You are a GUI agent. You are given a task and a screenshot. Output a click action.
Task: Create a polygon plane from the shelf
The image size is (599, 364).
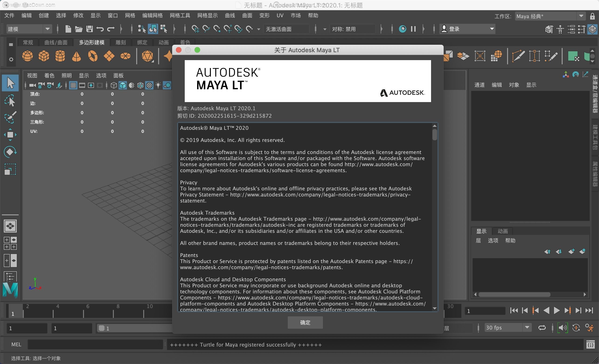tap(109, 56)
